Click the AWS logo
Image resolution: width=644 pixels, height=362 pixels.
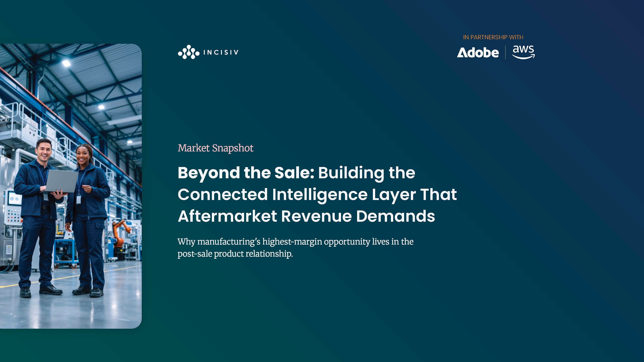coord(523,52)
